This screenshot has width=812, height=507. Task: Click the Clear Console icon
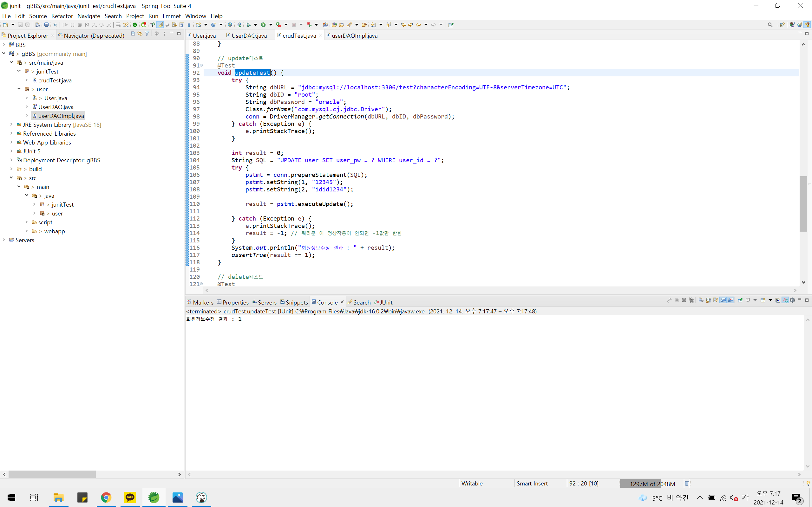[701, 300]
